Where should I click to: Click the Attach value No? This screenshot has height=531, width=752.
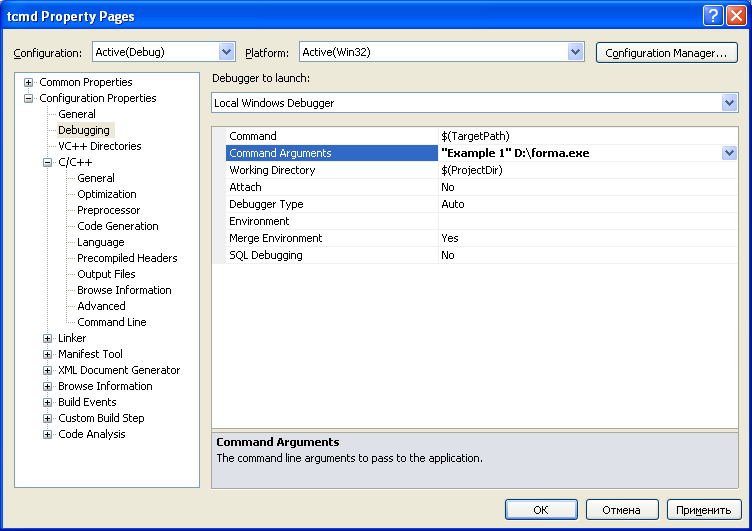(x=588, y=187)
